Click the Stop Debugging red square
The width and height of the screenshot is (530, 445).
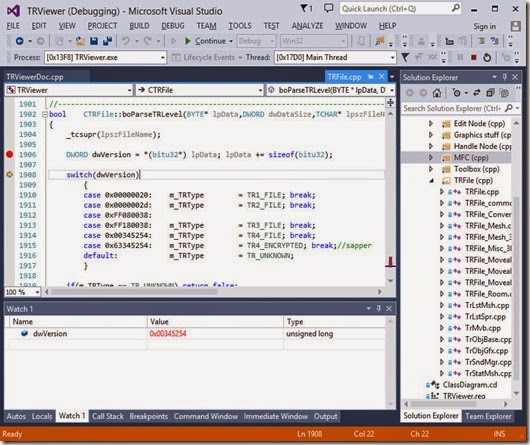click(x=474, y=57)
